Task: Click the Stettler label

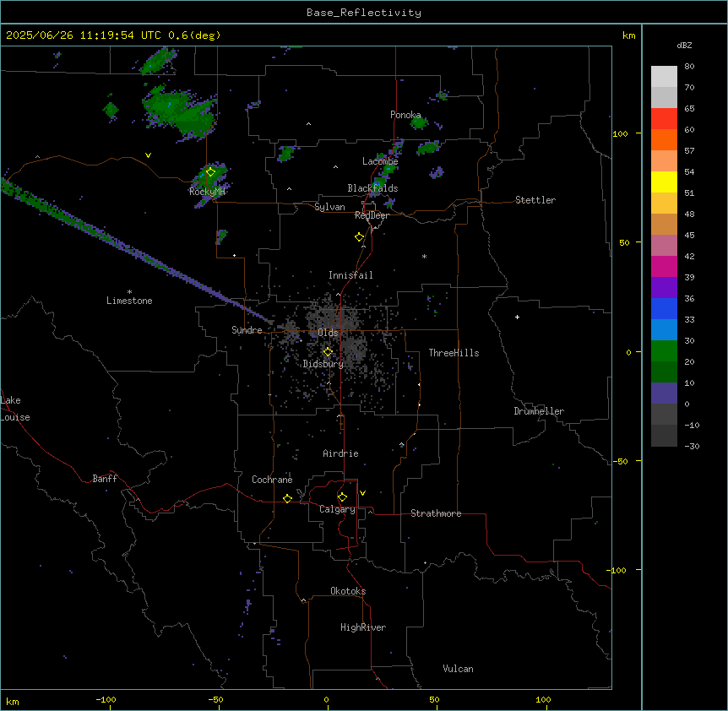Action: click(535, 200)
